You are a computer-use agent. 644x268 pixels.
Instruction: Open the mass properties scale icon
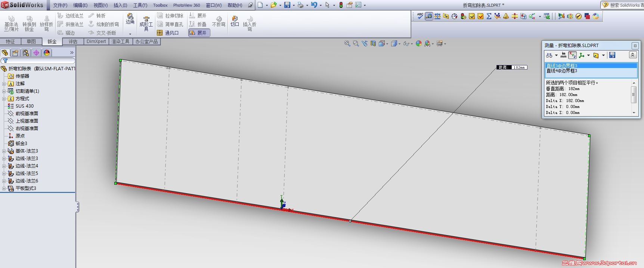(437, 16)
